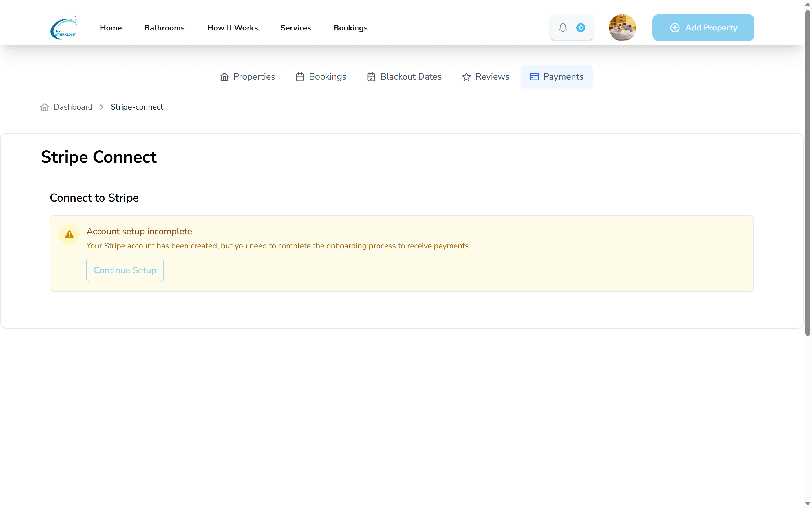Click the Account setup incomplete title
Screen dimensions: 812x508
click(139, 231)
